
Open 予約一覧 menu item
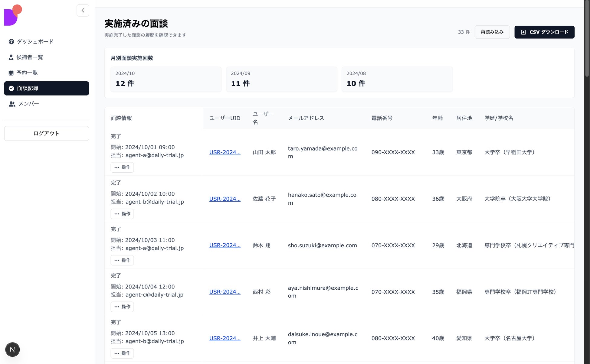(27, 73)
